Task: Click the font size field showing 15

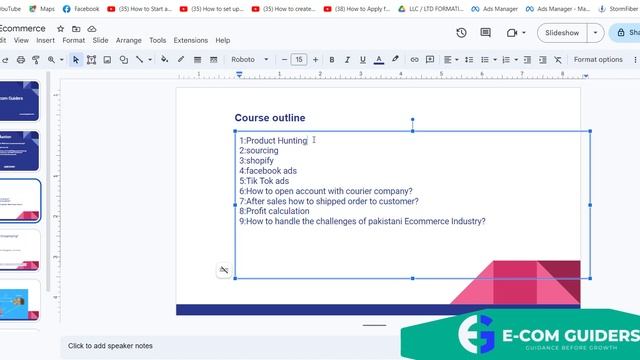Action: pos(299,60)
